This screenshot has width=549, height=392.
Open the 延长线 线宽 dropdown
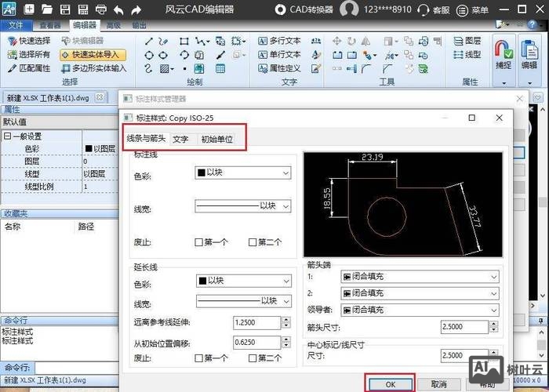(244, 301)
